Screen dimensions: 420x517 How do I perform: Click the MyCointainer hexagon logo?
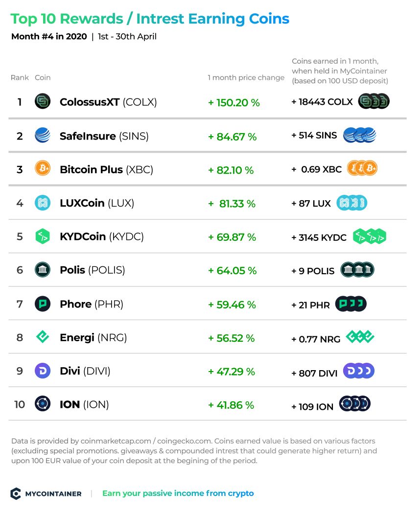(16, 493)
